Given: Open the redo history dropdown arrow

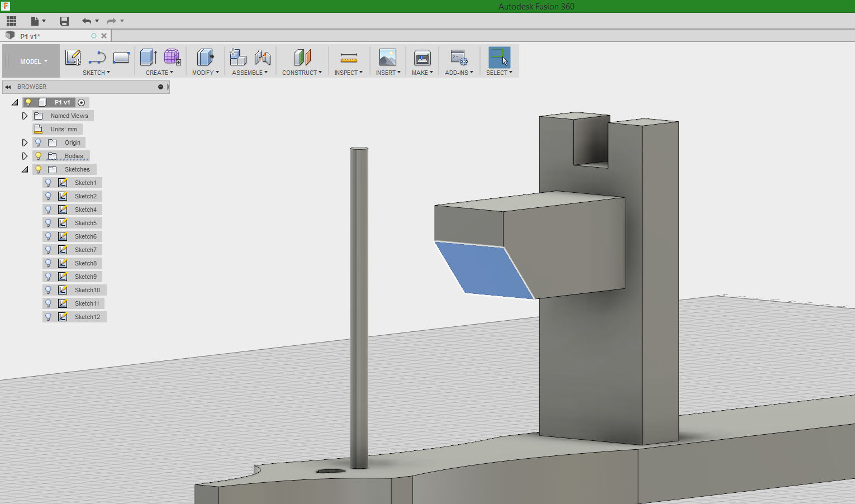Looking at the screenshot, I should click(122, 21).
